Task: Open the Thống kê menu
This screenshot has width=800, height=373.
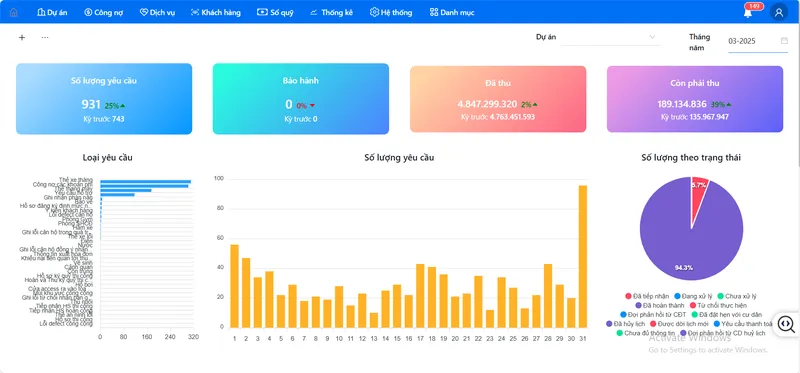Action: (331, 12)
